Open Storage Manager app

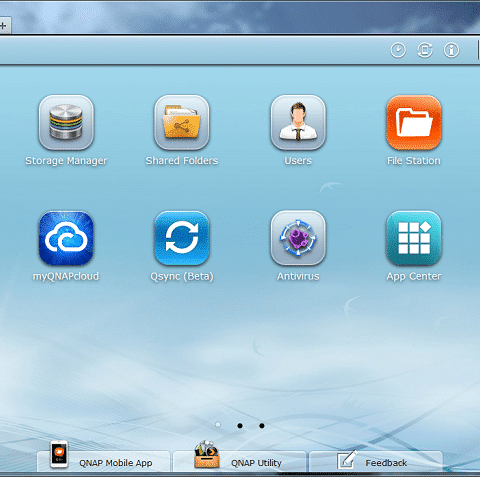click(x=66, y=122)
